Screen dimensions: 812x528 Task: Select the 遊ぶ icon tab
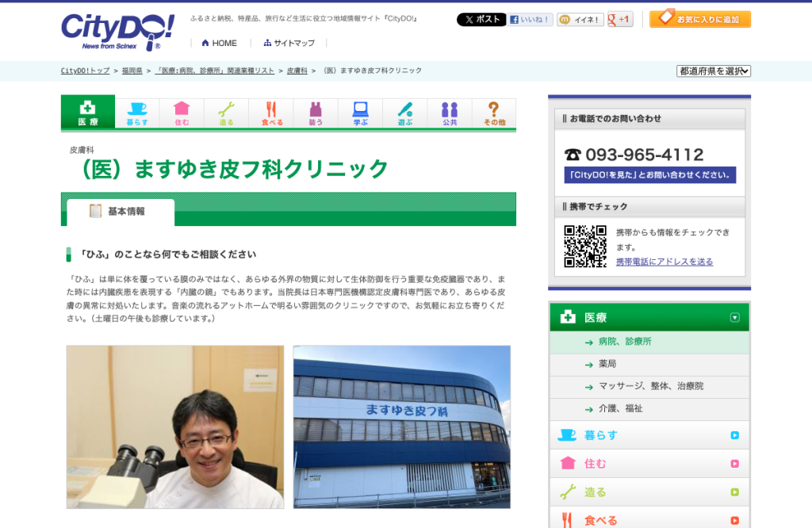(405, 113)
